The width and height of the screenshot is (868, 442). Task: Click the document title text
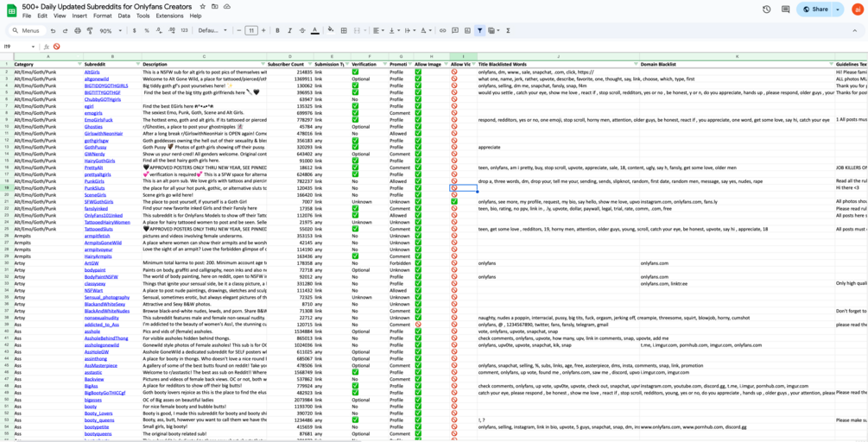107,7
